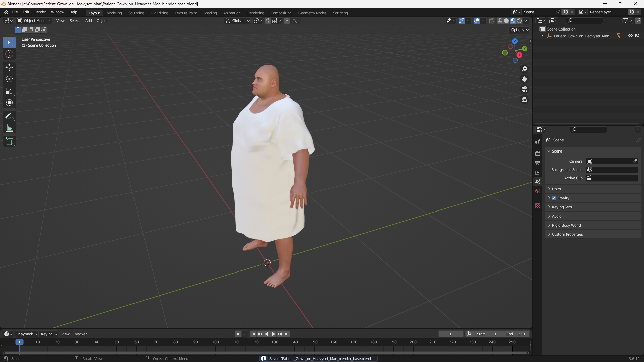Open the Output properties tab

coord(538,163)
